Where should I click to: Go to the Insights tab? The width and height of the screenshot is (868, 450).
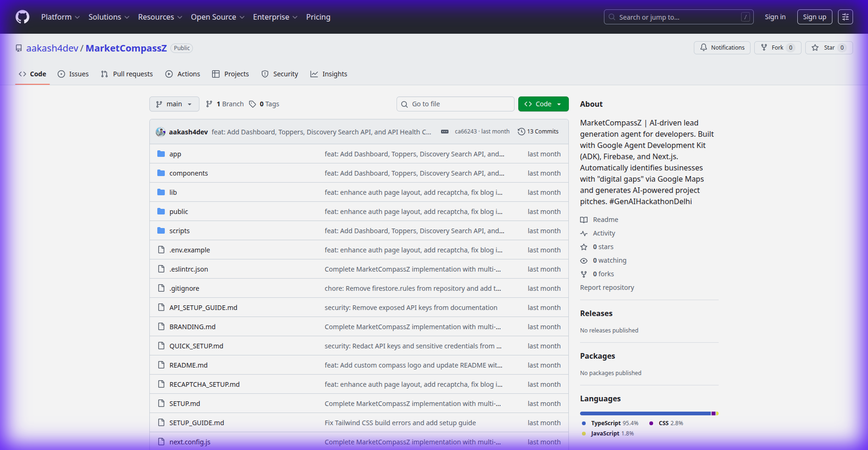tap(329, 74)
